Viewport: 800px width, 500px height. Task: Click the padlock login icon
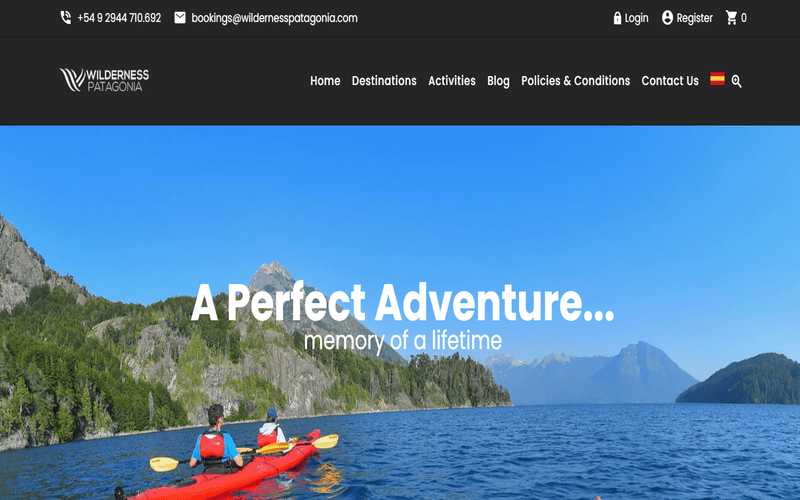coord(617,18)
